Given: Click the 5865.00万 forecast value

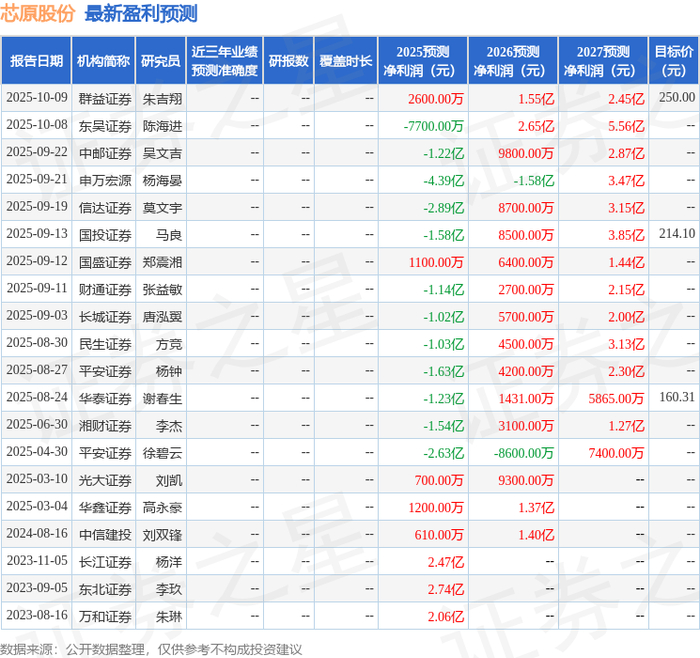Looking at the screenshot, I should tap(616, 399).
